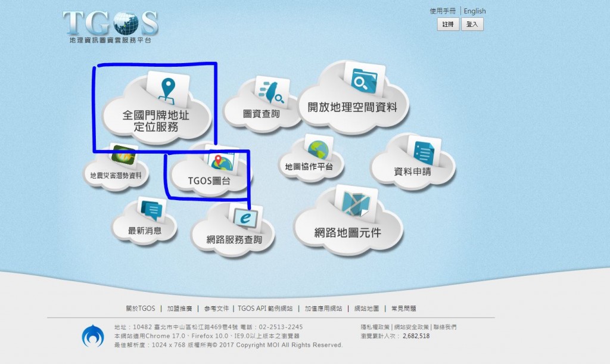Open TGOS API 範例網站 footer link
This screenshot has height=364, width=610.
[x=265, y=309]
